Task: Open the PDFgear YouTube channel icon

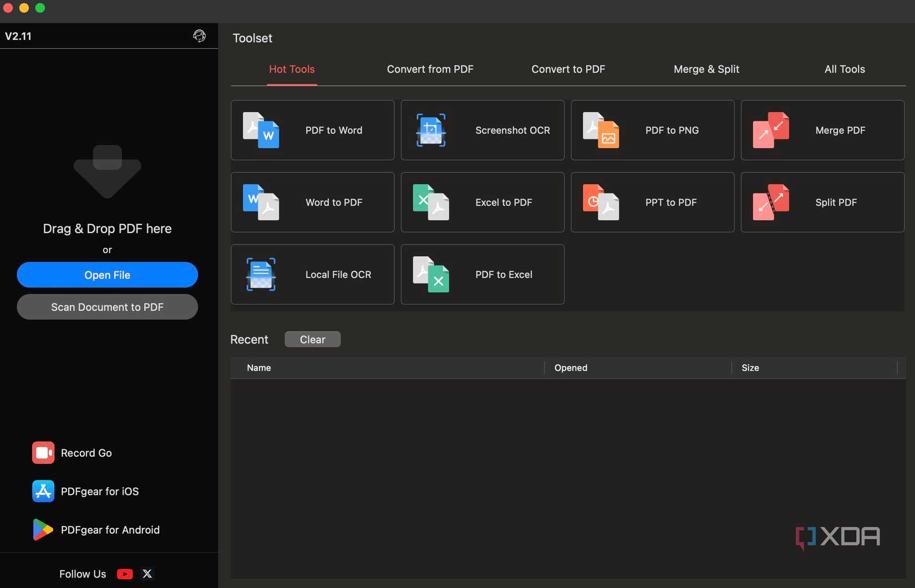Action: 125,574
